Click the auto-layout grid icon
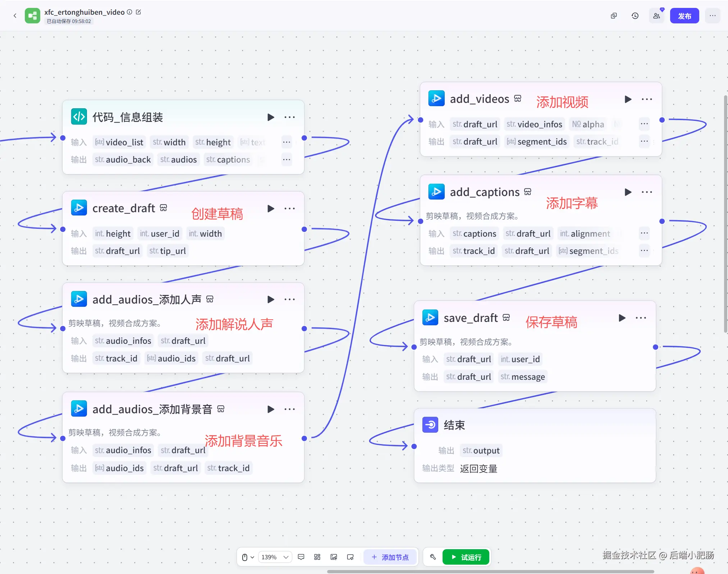The image size is (728, 574). click(317, 557)
